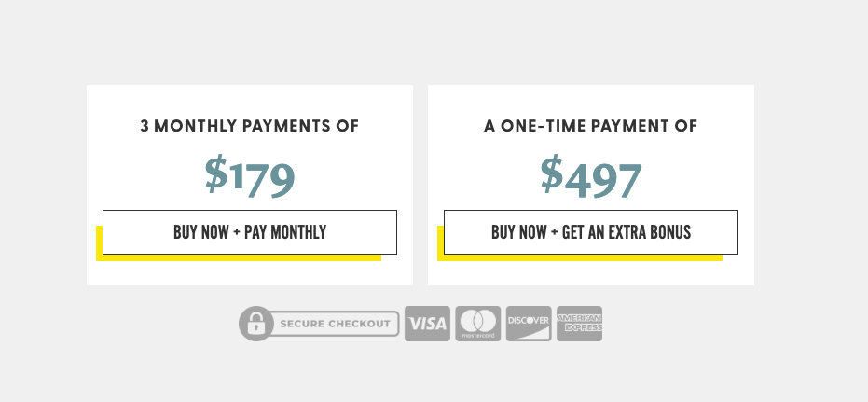Click the $497 one-time price
The height and width of the screenshot is (402, 868).
click(x=590, y=176)
